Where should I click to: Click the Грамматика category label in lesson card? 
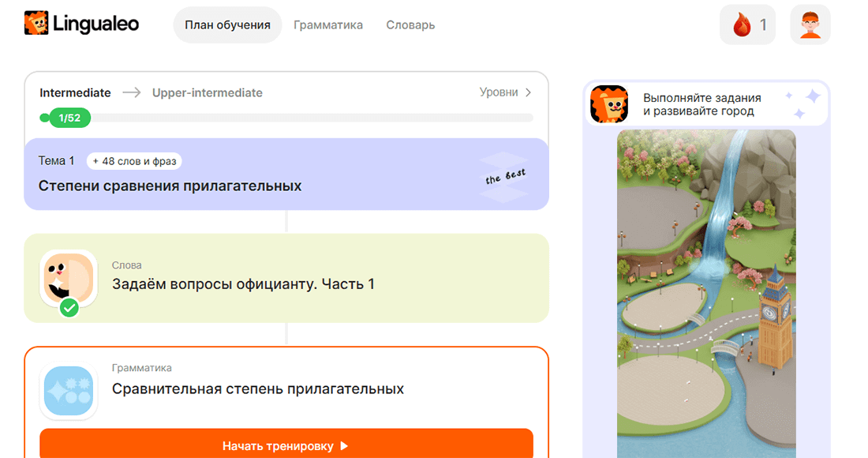(142, 368)
